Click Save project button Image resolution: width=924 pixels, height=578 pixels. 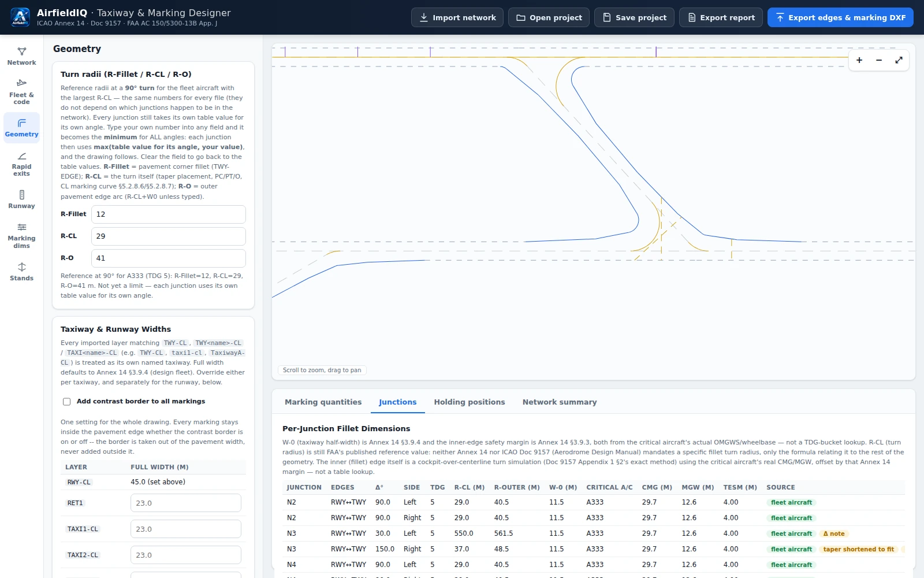click(634, 17)
